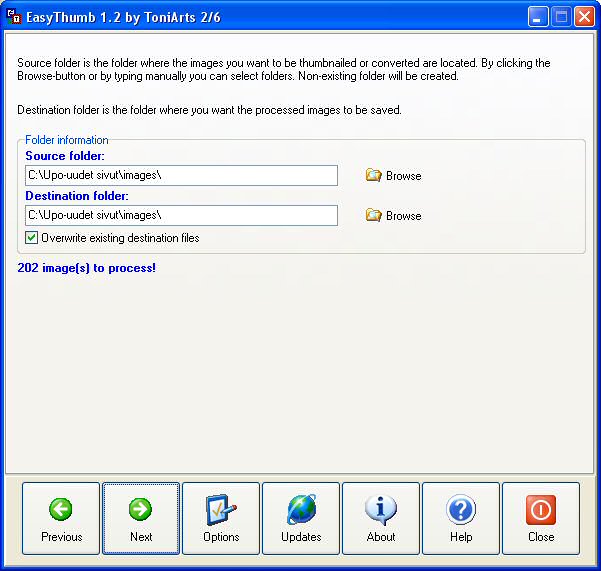Click into the Destination folder path field
Viewport: 601px width, 571px height.
click(181, 215)
